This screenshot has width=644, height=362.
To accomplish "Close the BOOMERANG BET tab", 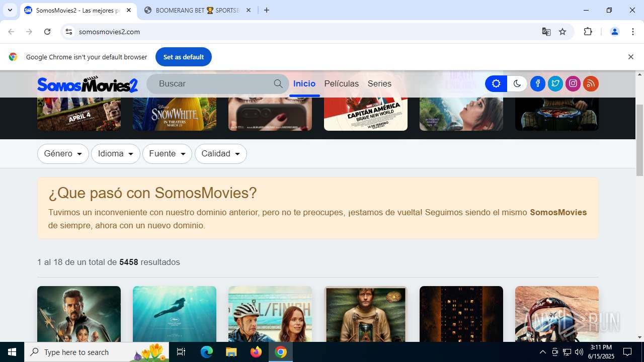I will tap(249, 10).
